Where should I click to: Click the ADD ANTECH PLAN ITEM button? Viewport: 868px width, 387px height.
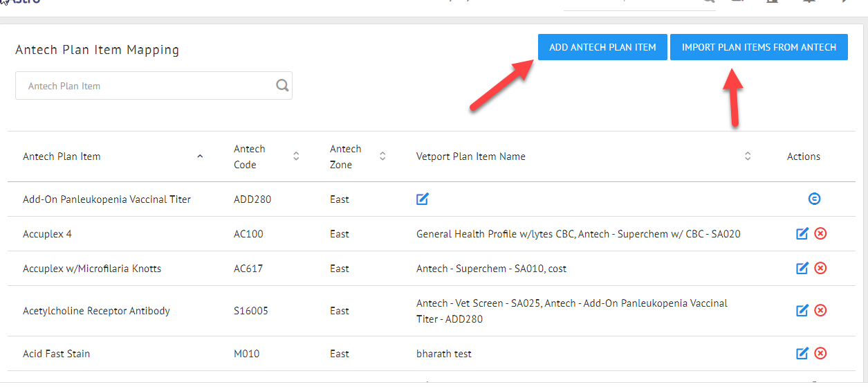pos(602,47)
